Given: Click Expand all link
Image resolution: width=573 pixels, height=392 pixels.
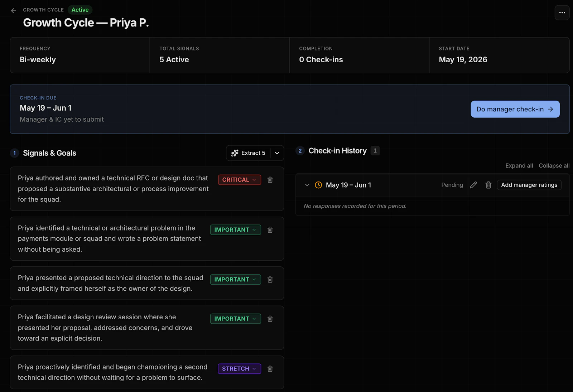Looking at the screenshot, I should [519, 166].
